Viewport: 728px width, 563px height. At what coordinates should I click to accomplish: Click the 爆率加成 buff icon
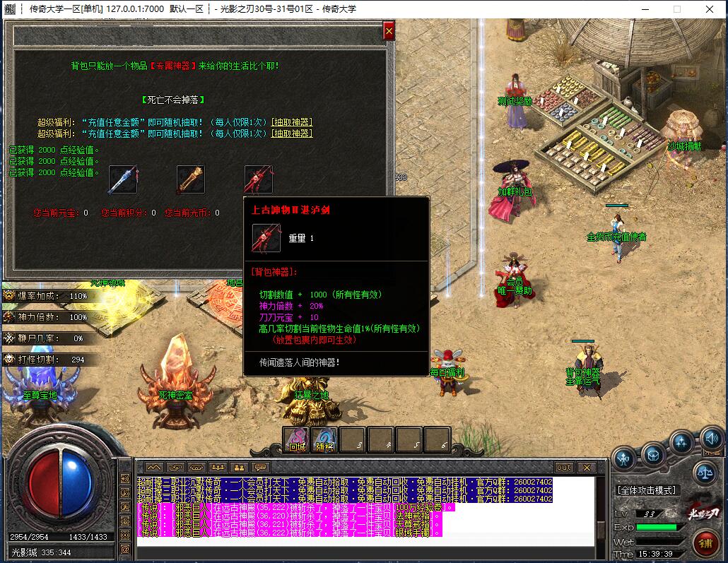click(9, 296)
